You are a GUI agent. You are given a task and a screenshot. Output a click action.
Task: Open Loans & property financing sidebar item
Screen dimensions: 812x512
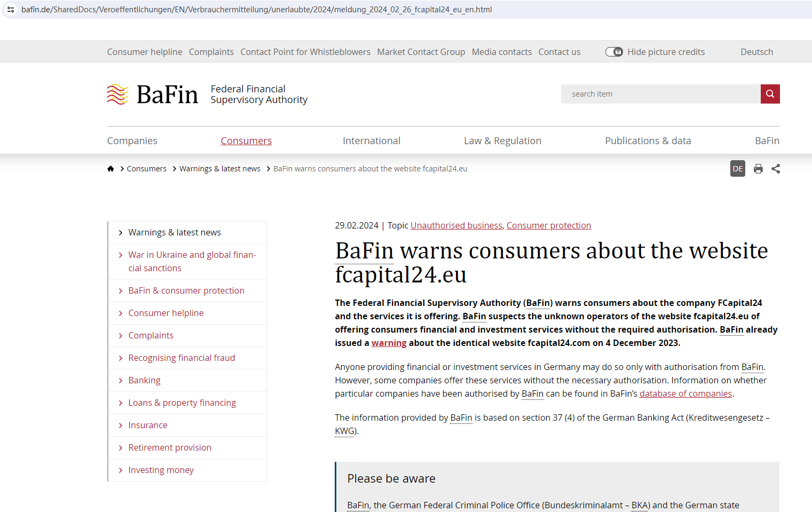pyautogui.click(x=182, y=403)
